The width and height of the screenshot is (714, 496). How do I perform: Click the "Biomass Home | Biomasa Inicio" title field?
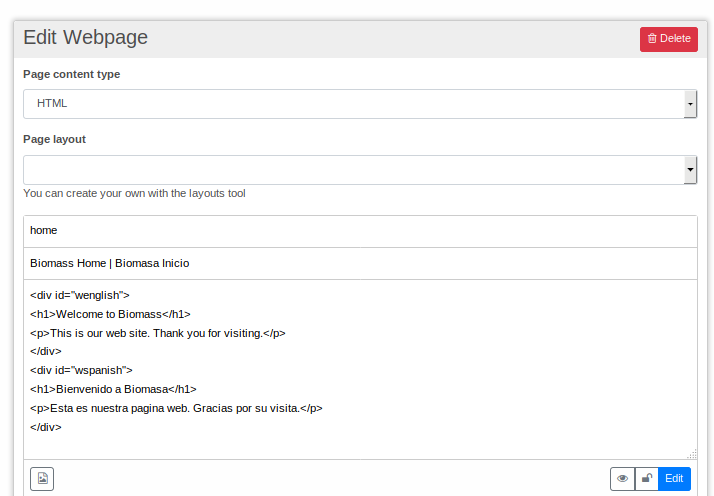pos(360,264)
